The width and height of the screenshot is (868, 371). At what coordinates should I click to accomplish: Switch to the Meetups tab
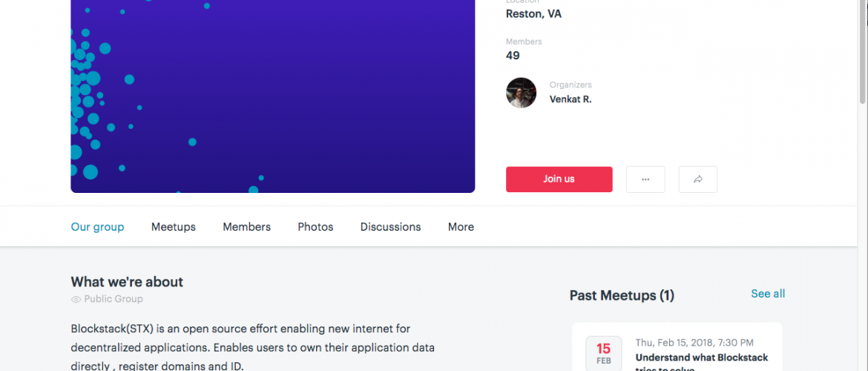coord(174,227)
